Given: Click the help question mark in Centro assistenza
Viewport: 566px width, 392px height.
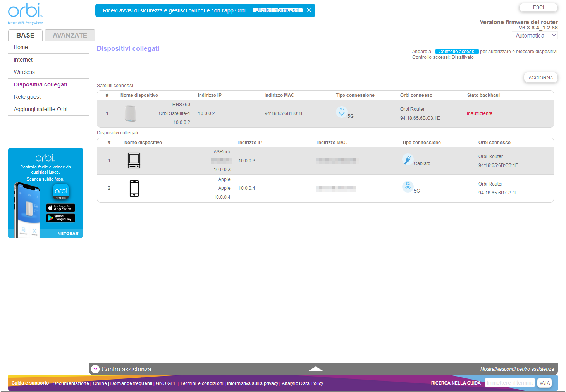Looking at the screenshot, I should (x=95, y=369).
